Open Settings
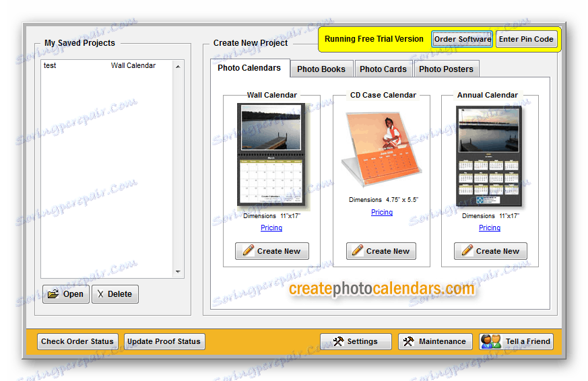This screenshot has height=381, width=588. click(x=356, y=341)
